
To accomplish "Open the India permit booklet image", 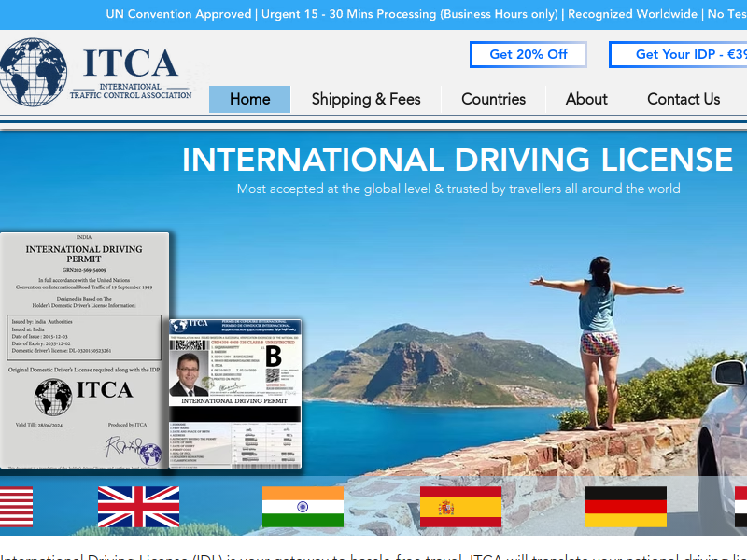I will (84, 351).
